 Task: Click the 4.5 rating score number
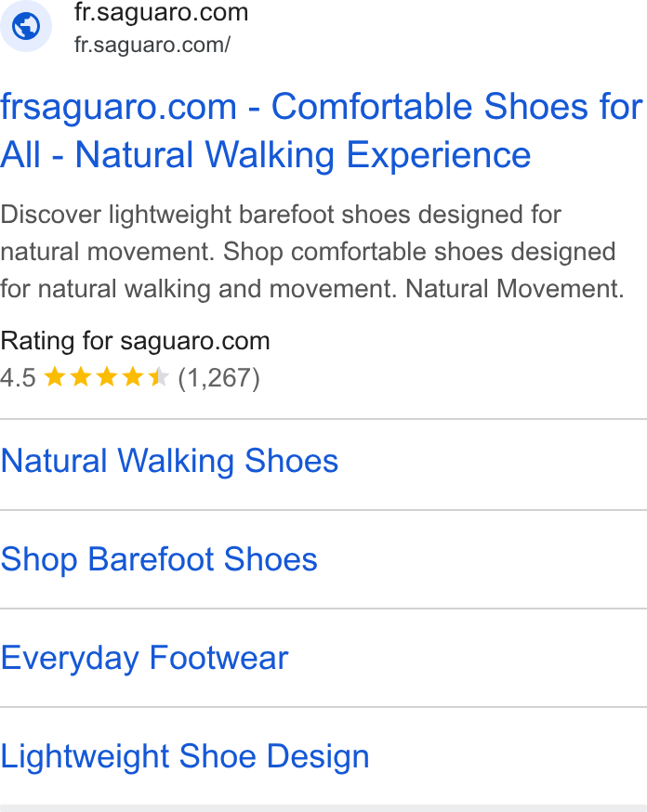pyautogui.click(x=19, y=377)
